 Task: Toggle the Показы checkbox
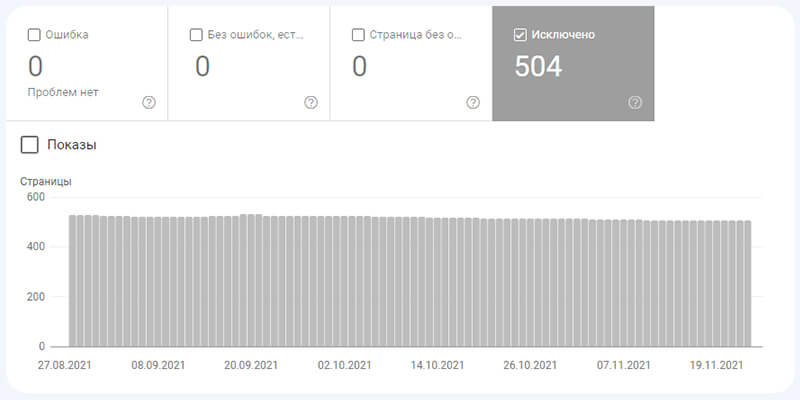(31, 145)
